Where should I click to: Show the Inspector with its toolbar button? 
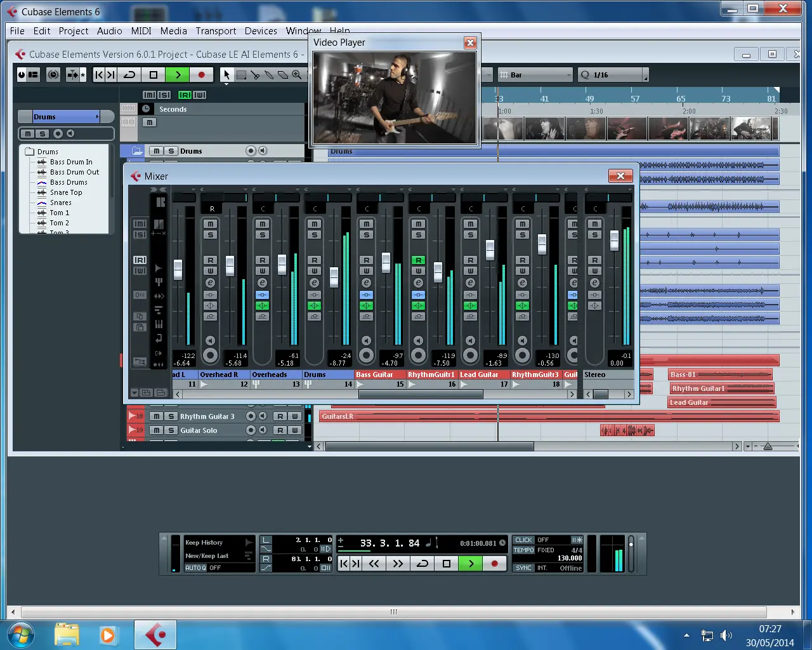[x=32, y=75]
